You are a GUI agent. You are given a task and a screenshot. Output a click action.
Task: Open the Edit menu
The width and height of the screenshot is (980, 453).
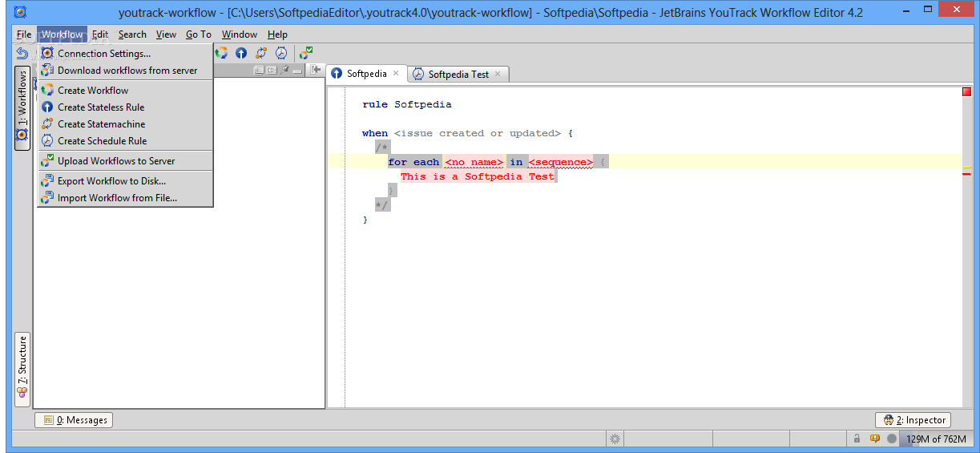(99, 34)
